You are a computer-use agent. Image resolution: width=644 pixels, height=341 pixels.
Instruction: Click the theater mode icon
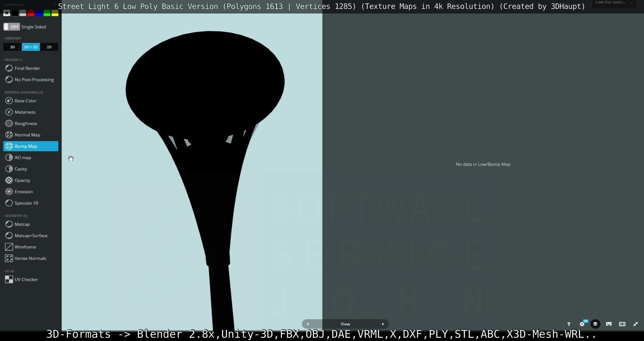click(622, 324)
